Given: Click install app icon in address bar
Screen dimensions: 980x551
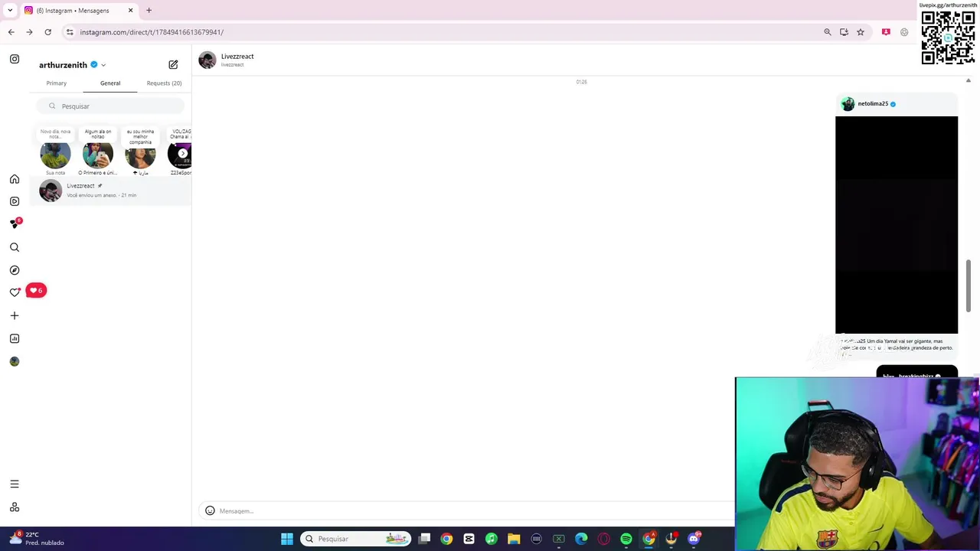Looking at the screenshot, I should [x=844, y=32].
